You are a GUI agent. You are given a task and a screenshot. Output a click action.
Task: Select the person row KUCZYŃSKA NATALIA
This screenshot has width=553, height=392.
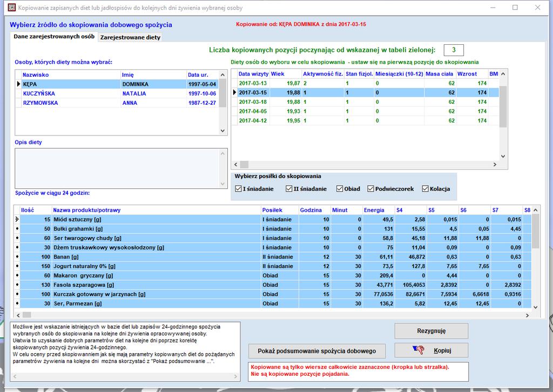click(117, 93)
